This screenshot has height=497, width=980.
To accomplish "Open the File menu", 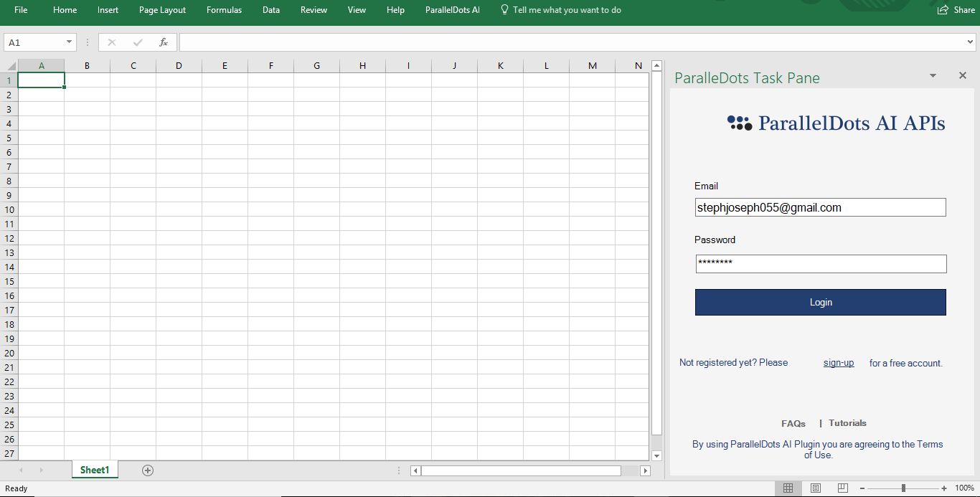I will point(21,10).
